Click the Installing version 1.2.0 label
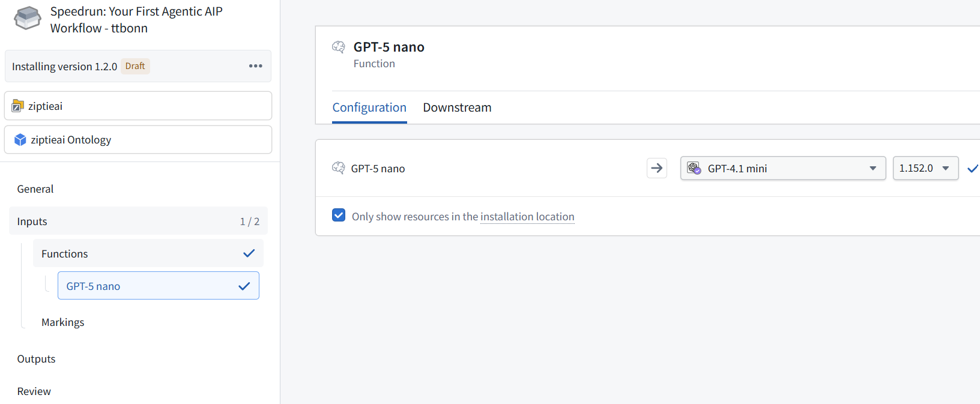This screenshot has width=980, height=404. 64,67
